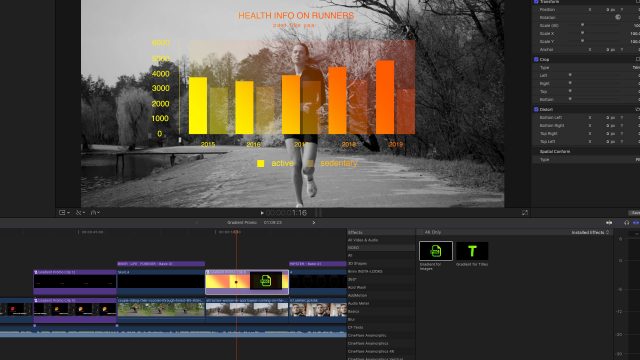Toggle the video skimming icon
This screenshot has width=640, height=360.
pyautogui.click(x=609, y=222)
